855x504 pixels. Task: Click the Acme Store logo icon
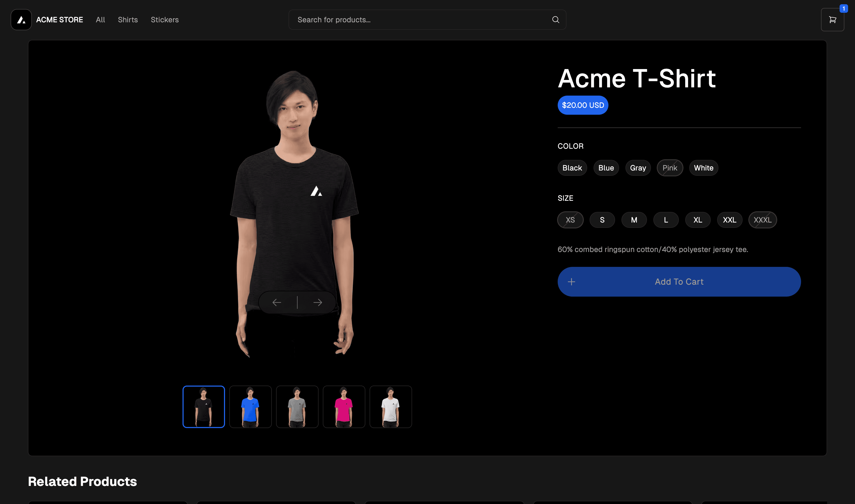point(21,19)
